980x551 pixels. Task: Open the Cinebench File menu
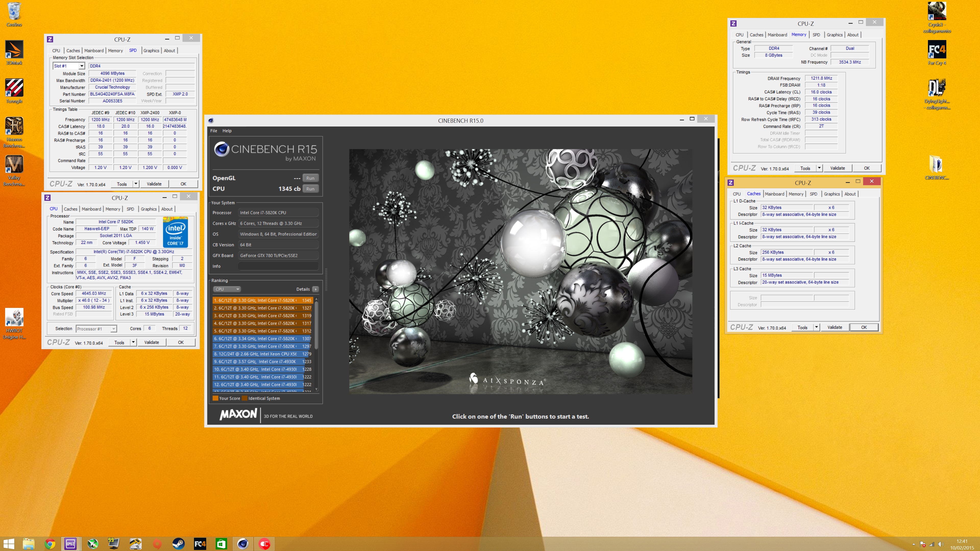point(214,130)
